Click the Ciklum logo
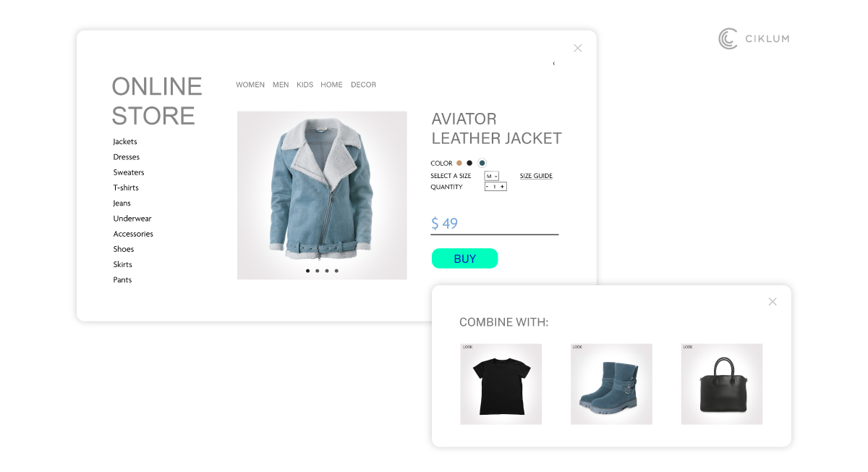The width and height of the screenshot is (868, 472). coord(754,38)
